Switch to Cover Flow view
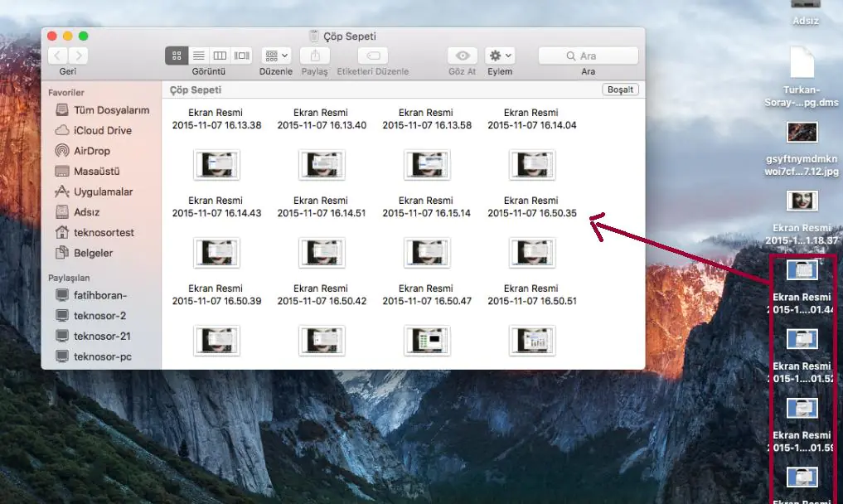Screen dimensions: 843x504 (x=240, y=55)
